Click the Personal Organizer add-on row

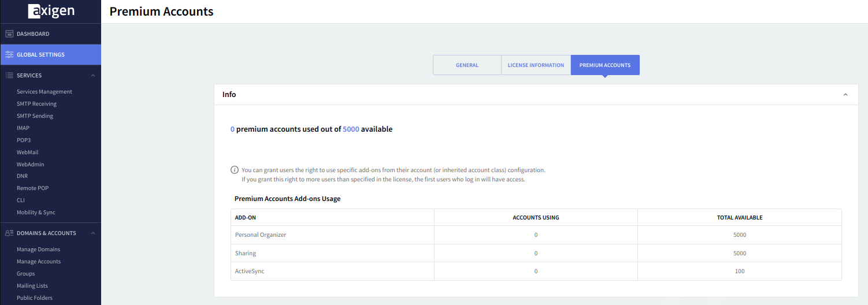click(261, 235)
